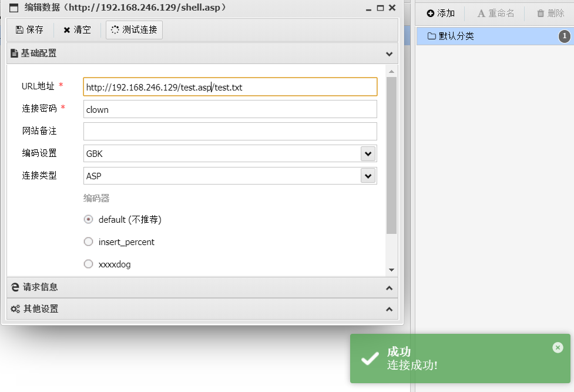Select the default (不推荐) encoder radio
Image resolution: width=574 pixels, height=392 pixels.
coord(88,219)
